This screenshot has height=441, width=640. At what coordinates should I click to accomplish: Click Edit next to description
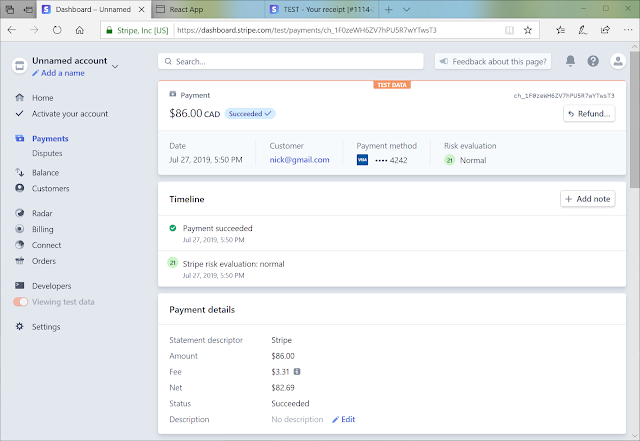pos(344,419)
